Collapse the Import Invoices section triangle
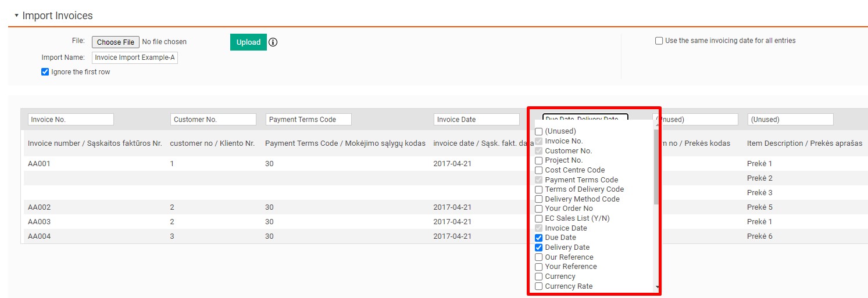The image size is (868, 298). click(x=16, y=16)
